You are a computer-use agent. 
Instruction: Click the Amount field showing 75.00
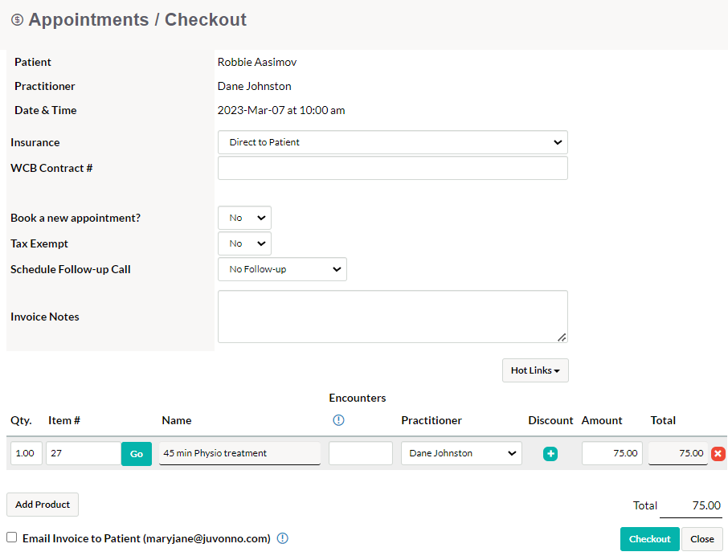pos(611,453)
